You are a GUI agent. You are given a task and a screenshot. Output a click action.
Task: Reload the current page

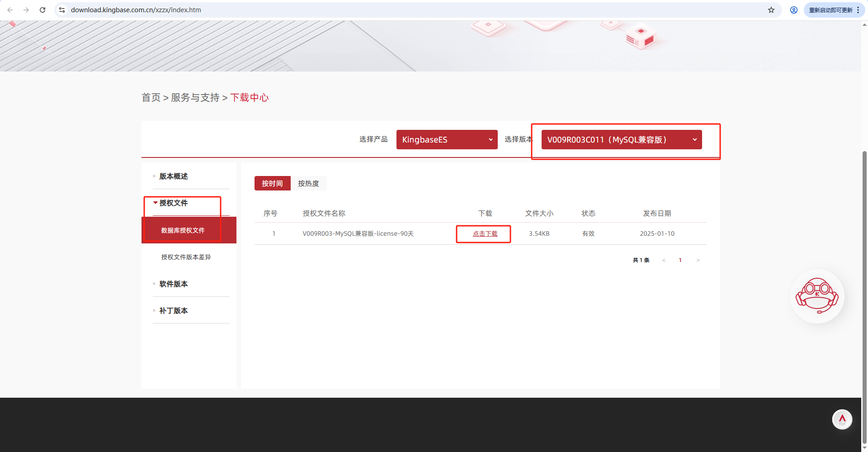pos(42,10)
